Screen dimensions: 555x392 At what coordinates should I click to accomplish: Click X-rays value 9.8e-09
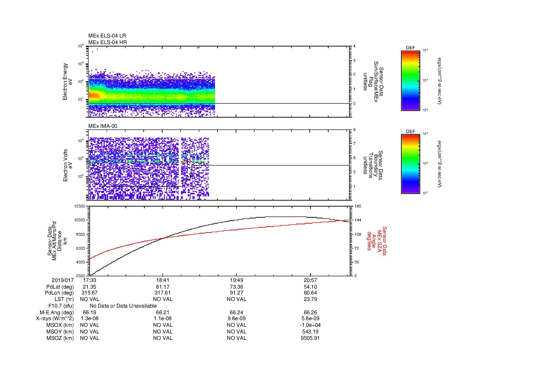pos(237,318)
